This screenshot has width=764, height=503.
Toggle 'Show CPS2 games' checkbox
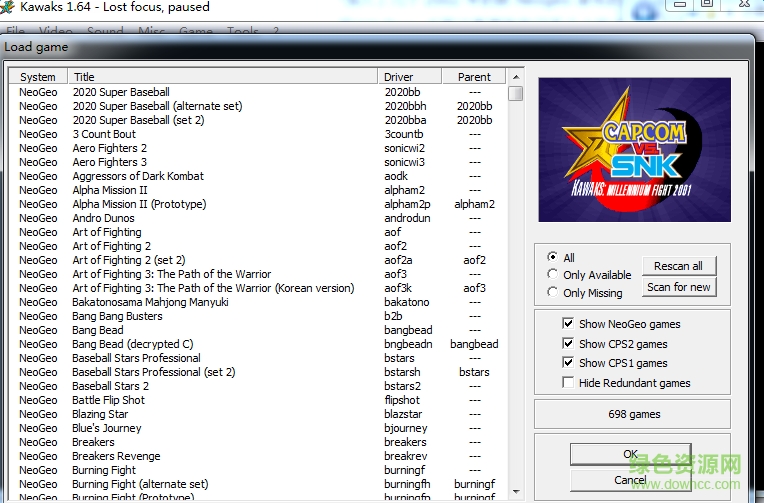568,344
